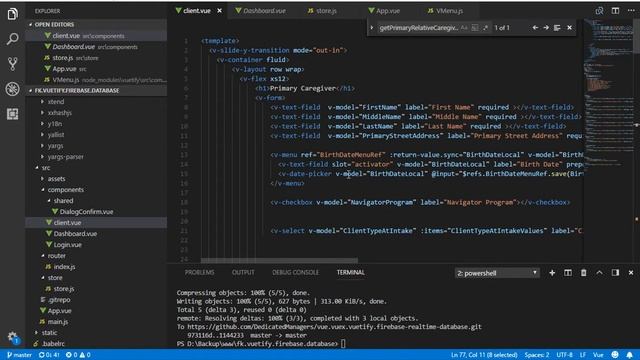
Task: Select the Vue language mode in status bar
Action: 598,355
